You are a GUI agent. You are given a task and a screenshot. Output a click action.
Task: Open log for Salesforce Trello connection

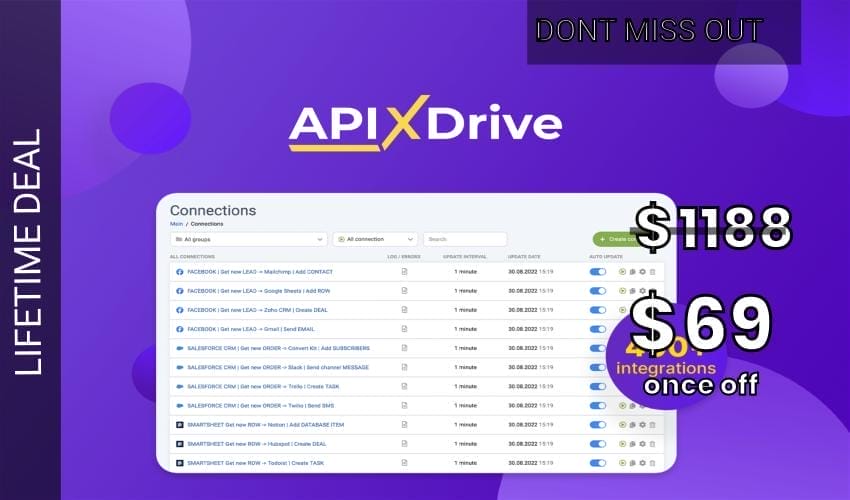pos(405,386)
